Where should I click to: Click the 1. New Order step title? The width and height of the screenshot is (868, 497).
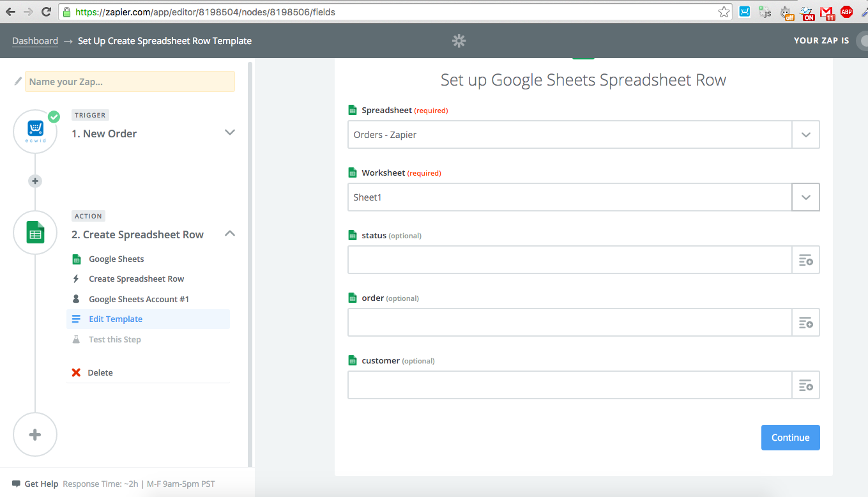104,134
